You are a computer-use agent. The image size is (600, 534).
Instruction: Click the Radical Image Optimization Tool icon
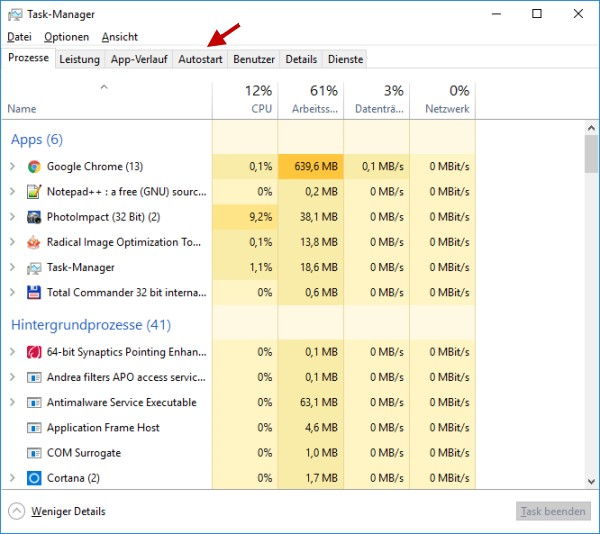34,242
